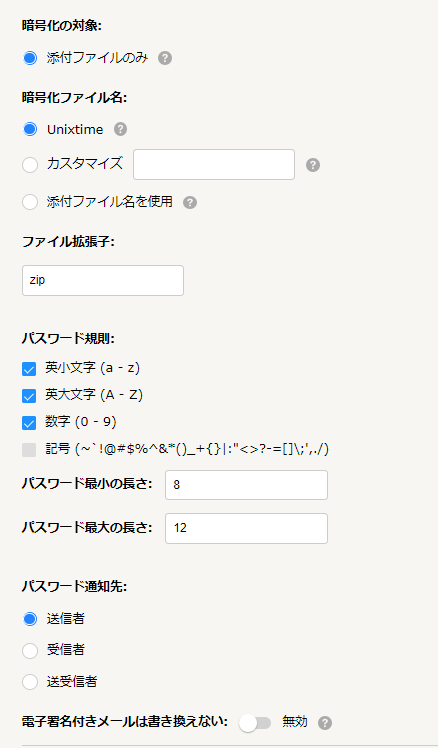Select 受信者 as password notification target
The image size is (438, 748).
click(30, 651)
